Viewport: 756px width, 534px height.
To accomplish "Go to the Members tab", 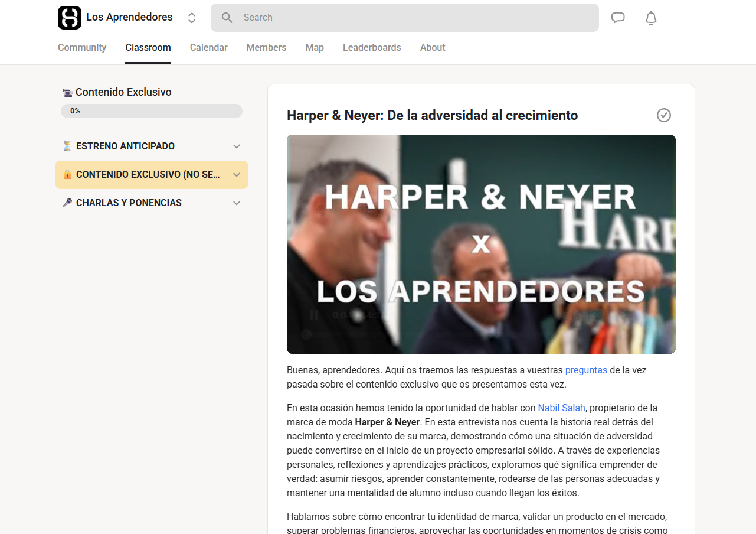I will tap(266, 47).
